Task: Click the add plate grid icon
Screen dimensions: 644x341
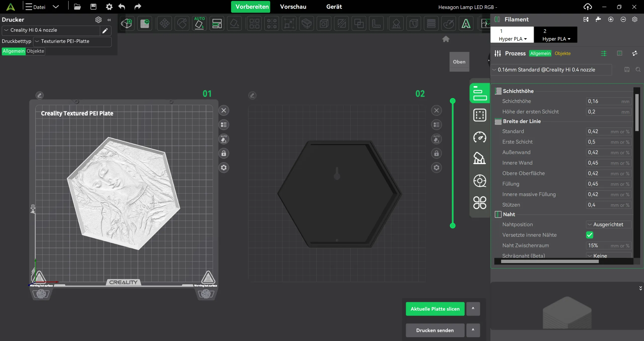Action: pyautogui.click(x=145, y=24)
